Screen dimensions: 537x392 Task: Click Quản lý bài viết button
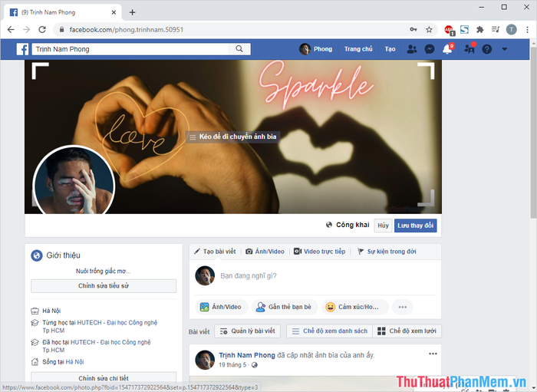[247, 331]
